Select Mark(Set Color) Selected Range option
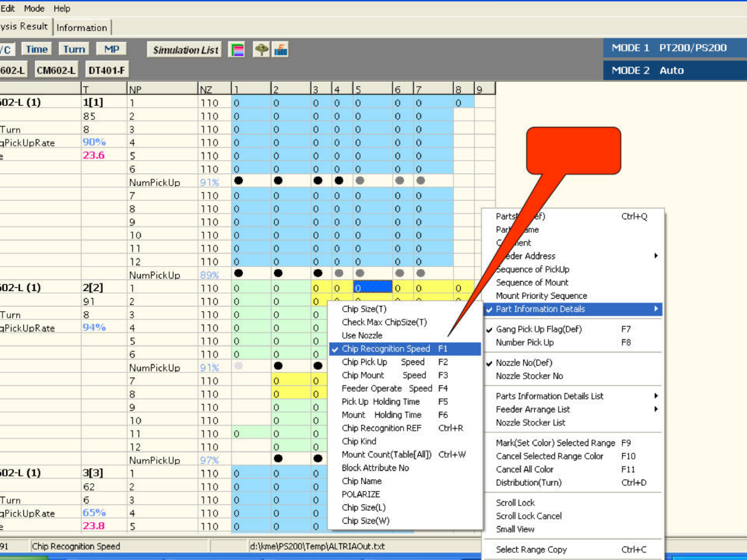 click(555, 443)
